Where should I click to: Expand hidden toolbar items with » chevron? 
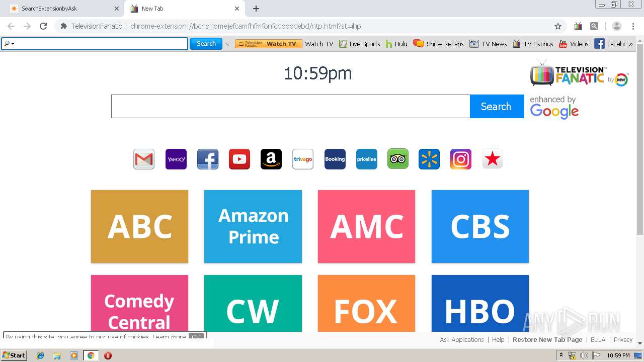[631, 44]
